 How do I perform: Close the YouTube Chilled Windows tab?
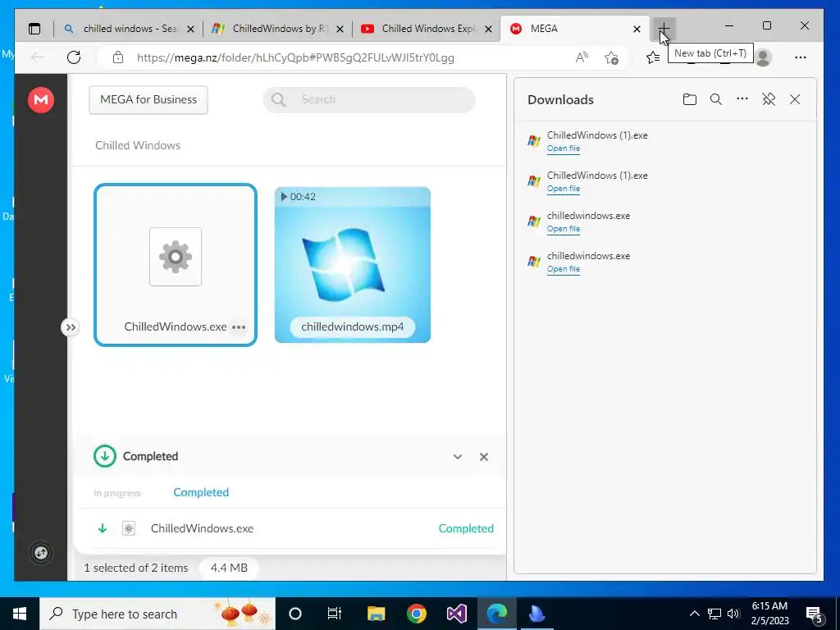click(x=489, y=29)
